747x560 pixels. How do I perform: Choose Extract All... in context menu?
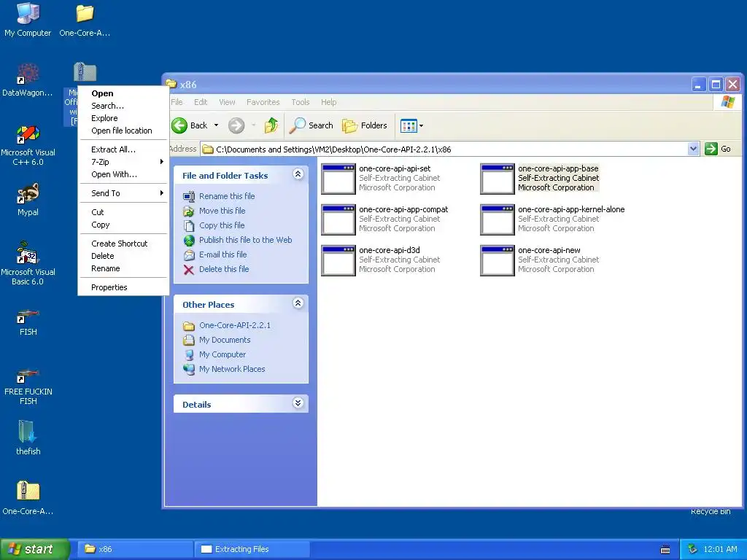tap(124, 149)
